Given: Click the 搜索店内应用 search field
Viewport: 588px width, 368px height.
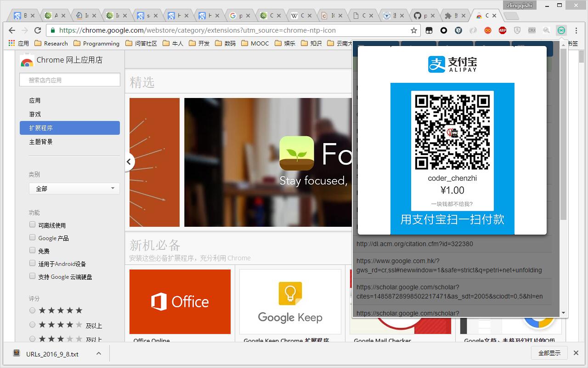Looking at the screenshot, I should coord(70,80).
